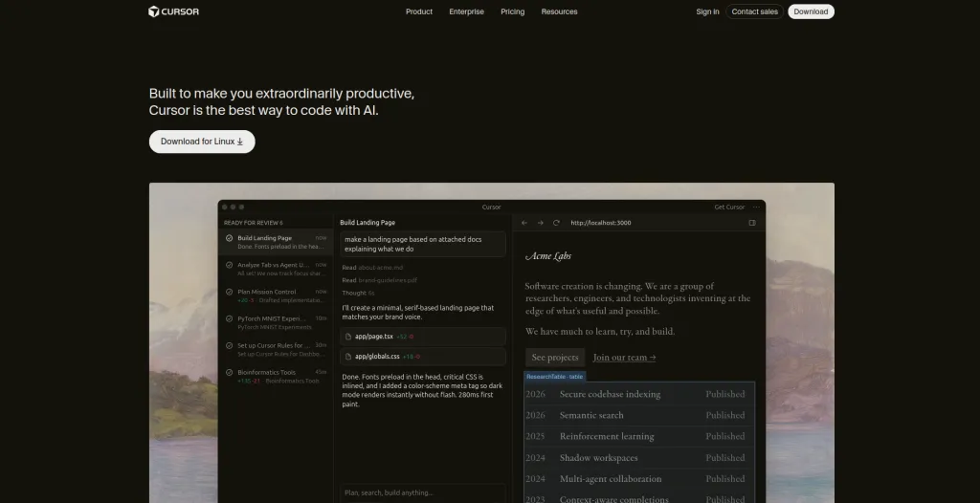Click file icon for app/page.tsx

[x=348, y=337]
